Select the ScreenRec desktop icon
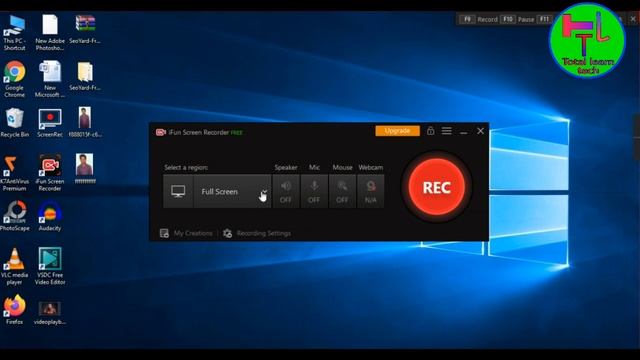The image size is (640, 360). pos(50,122)
